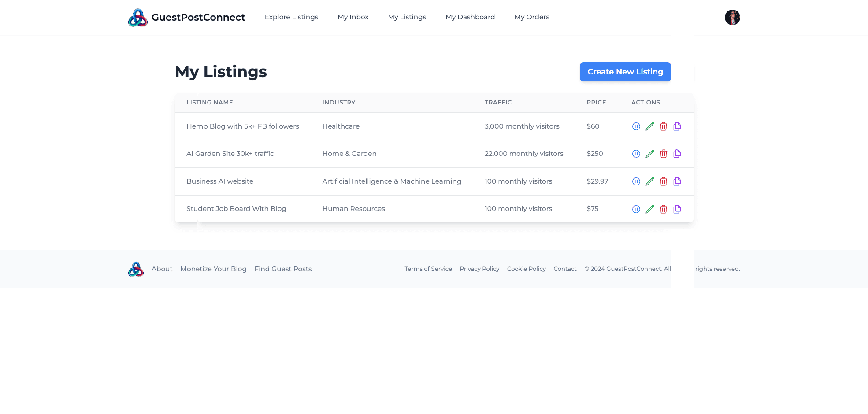Viewport: 868px width, 414px height.
Task: Open Monetize Your Blog footer link
Action: (213, 269)
